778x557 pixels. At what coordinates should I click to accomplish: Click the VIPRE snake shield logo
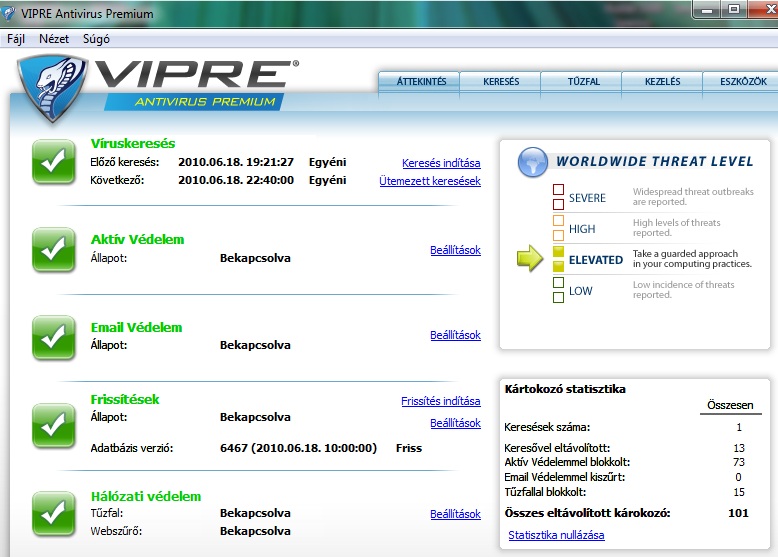tap(53, 88)
